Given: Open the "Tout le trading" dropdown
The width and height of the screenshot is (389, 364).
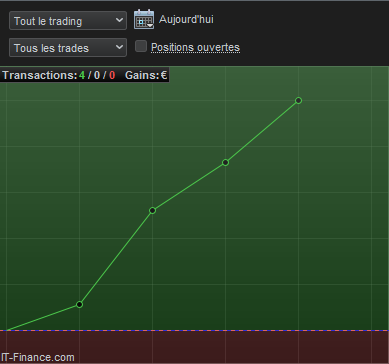Looking at the screenshot, I should pyautogui.click(x=68, y=21).
